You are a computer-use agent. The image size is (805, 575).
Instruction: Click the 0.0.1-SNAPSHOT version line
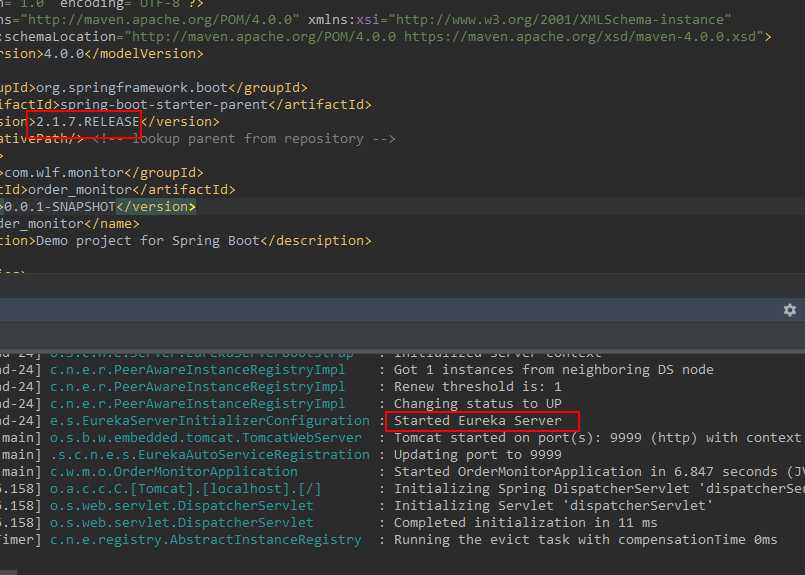(98, 206)
